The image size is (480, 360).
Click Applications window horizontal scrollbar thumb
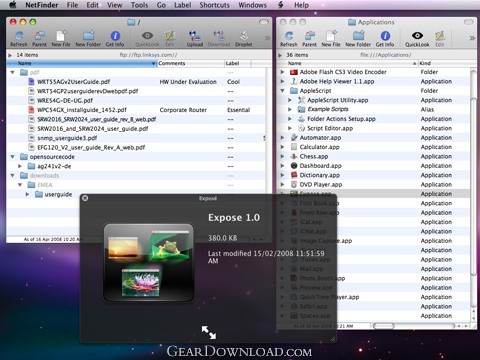point(383,326)
